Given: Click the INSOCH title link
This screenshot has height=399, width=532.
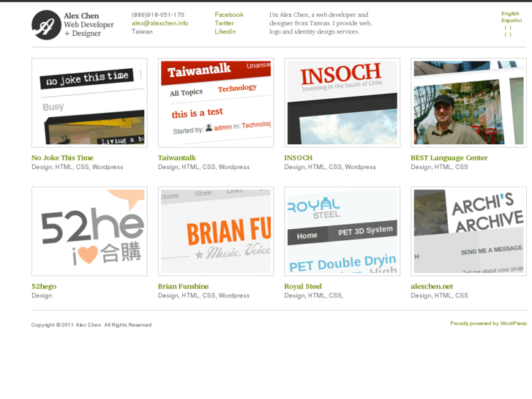Looking at the screenshot, I should 299,158.
